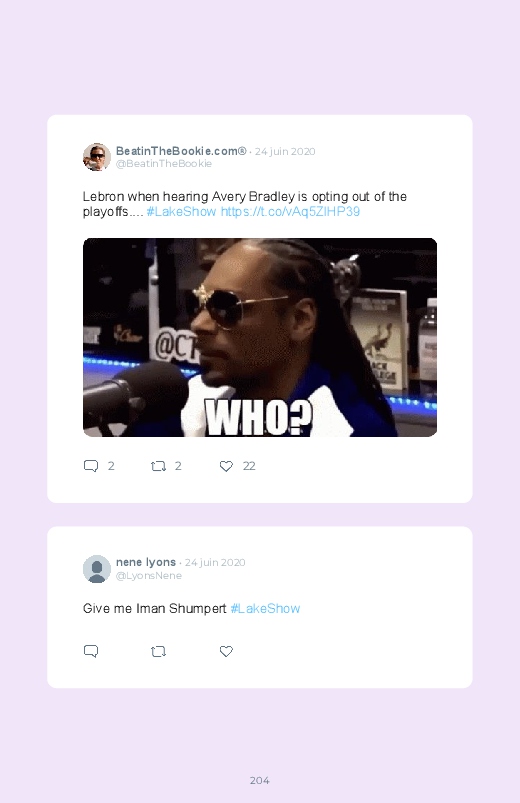Click the 24 juin 2020 date on second tweet
This screenshot has height=803, width=520.
[215, 562]
